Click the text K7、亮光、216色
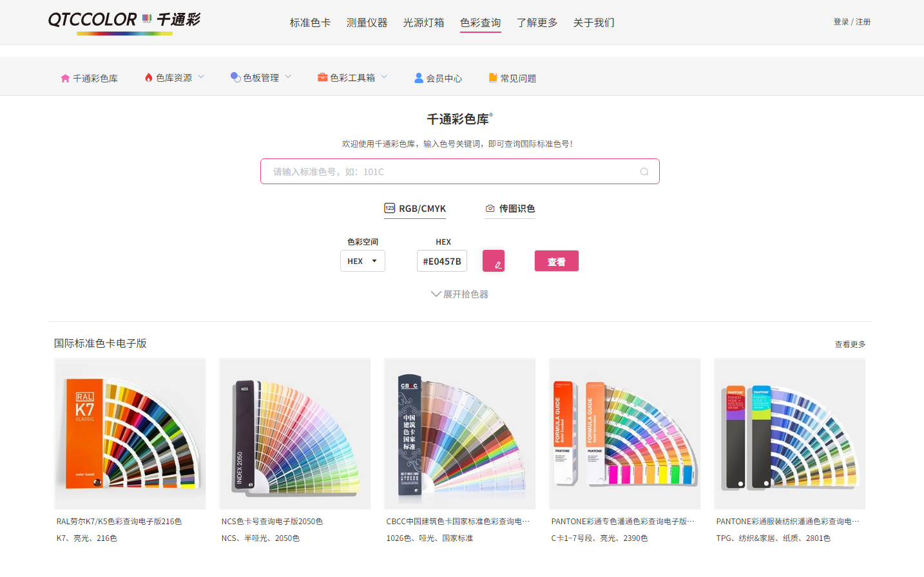This screenshot has width=924, height=577. tap(87, 538)
